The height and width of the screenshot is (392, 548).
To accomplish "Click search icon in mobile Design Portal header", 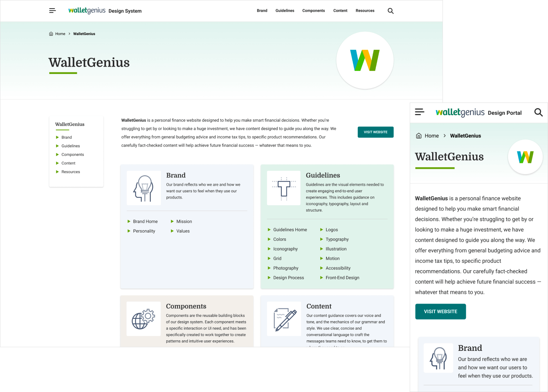I will pyautogui.click(x=539, y=112).
